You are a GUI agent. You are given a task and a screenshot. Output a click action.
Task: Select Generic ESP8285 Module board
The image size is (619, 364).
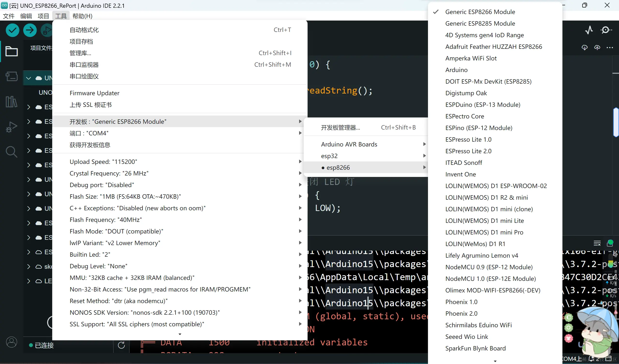click(x=495, y=23)
